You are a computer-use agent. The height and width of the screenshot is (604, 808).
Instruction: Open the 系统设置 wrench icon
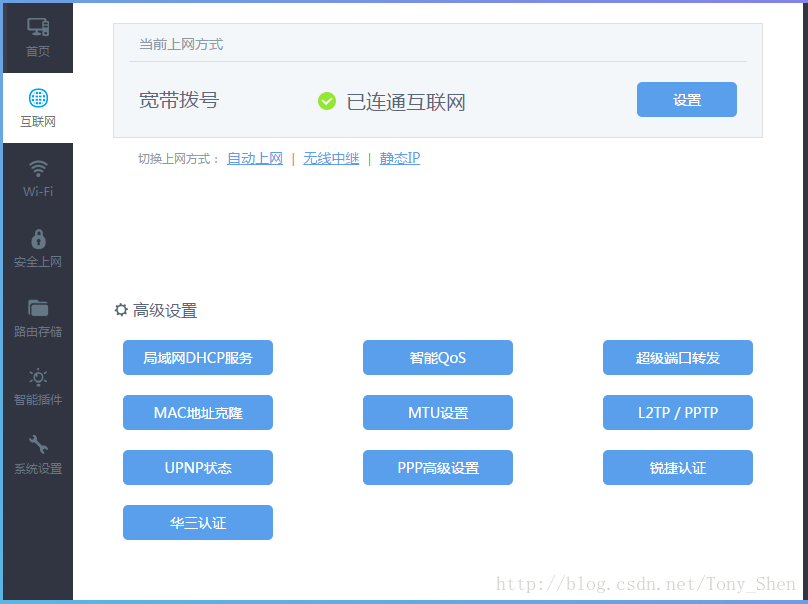coord(38,444)
